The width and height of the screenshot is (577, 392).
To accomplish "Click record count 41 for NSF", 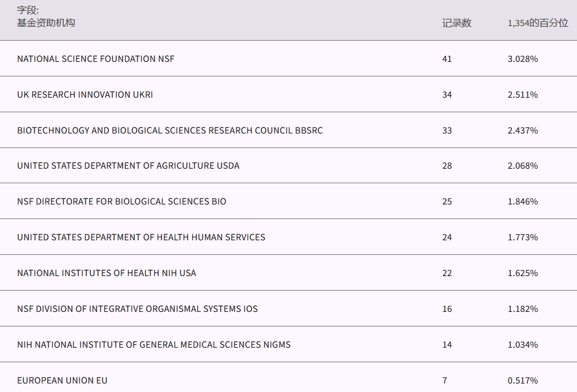I will [447, 59].
